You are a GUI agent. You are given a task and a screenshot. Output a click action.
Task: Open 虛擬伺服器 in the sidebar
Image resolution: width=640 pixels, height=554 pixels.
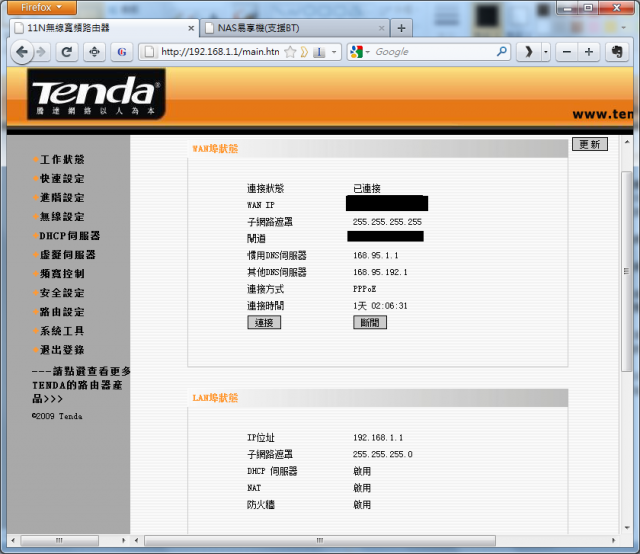coord(68,255)
